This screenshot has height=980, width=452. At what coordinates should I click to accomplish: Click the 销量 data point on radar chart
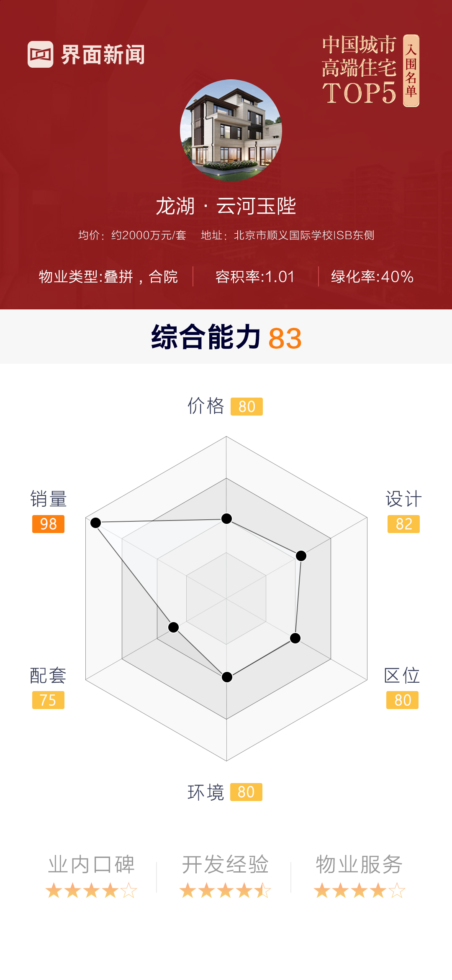(x=96, y=523)
